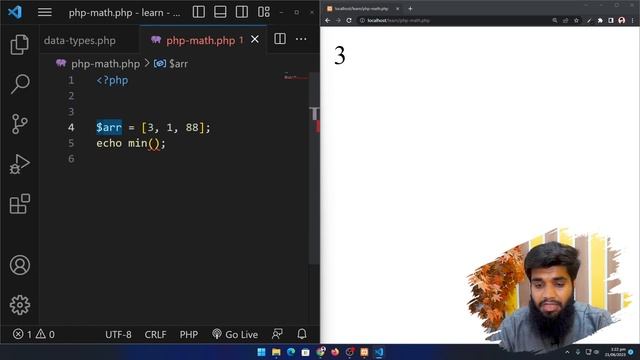This screenshot has height=360, width=640.
Task: Click php-math.php in the breadcrumb
Action: click(105, 64)
